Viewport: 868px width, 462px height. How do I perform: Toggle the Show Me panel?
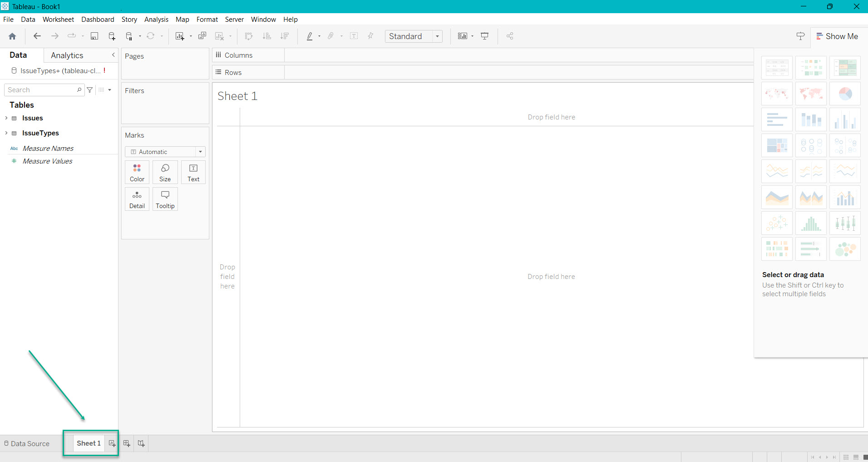point(837,36)
